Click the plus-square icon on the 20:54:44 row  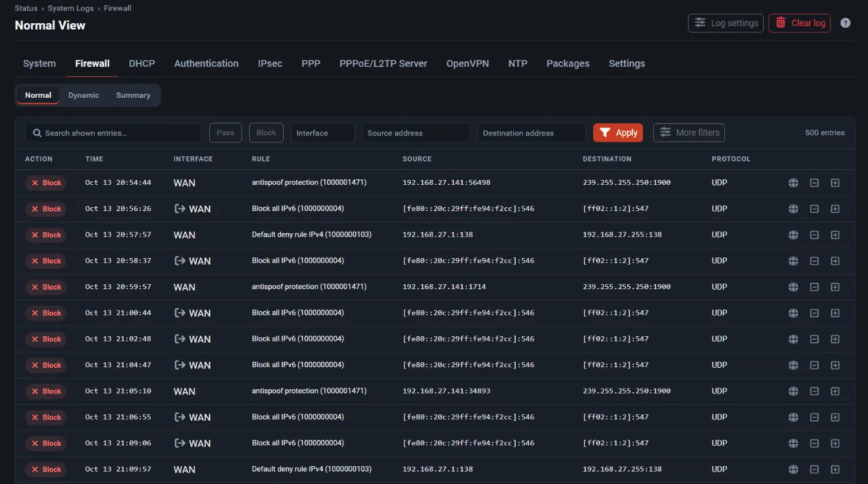835,183
